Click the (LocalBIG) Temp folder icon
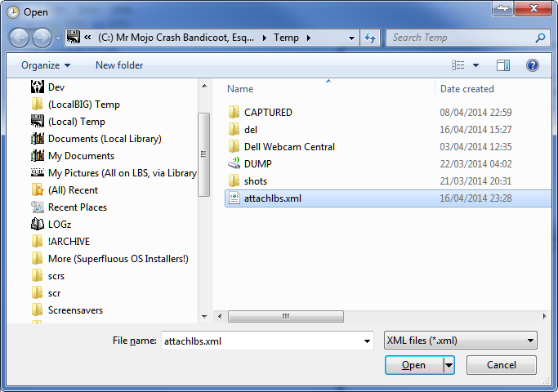Screen dimensions: 558x392 [x=37, y=105]
